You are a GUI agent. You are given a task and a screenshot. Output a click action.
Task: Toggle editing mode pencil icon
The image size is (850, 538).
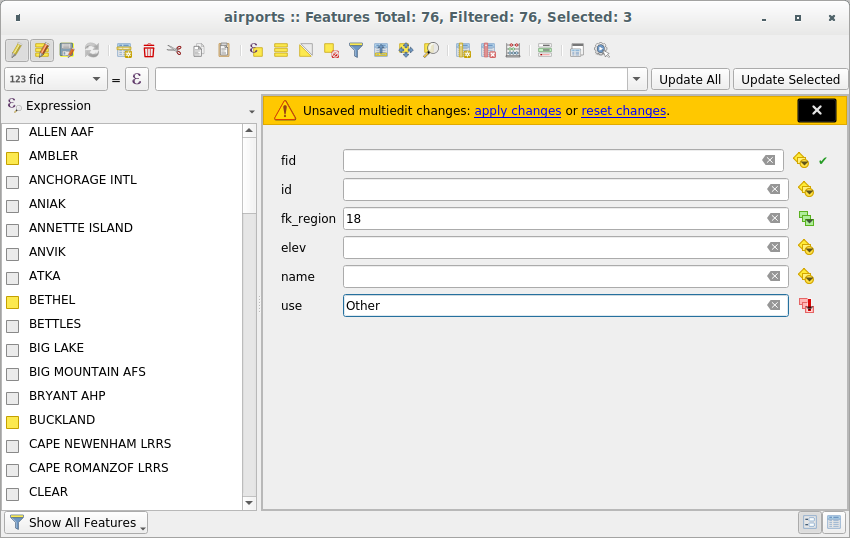click(16, 50)
